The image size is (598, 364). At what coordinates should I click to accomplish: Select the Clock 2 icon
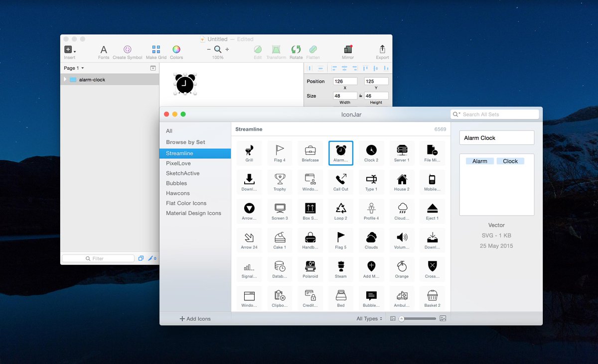click(371, 153)
